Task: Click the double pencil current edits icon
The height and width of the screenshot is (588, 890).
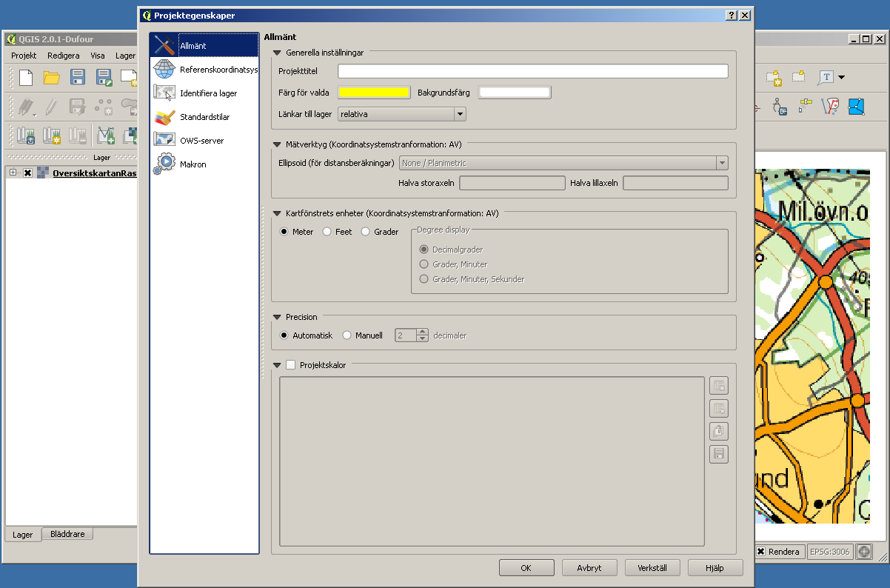Action: (x=27, y=107)
